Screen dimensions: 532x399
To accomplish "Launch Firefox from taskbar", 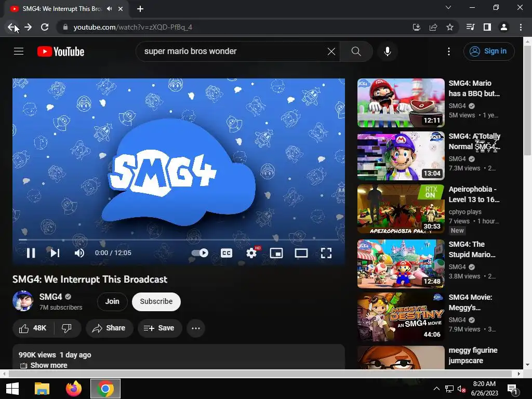I will (x=74, y=389).
